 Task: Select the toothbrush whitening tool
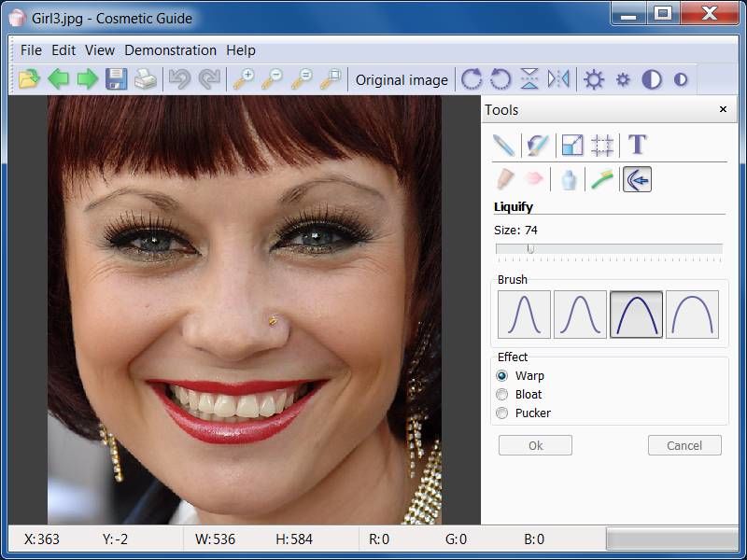(x=602, y=179)
